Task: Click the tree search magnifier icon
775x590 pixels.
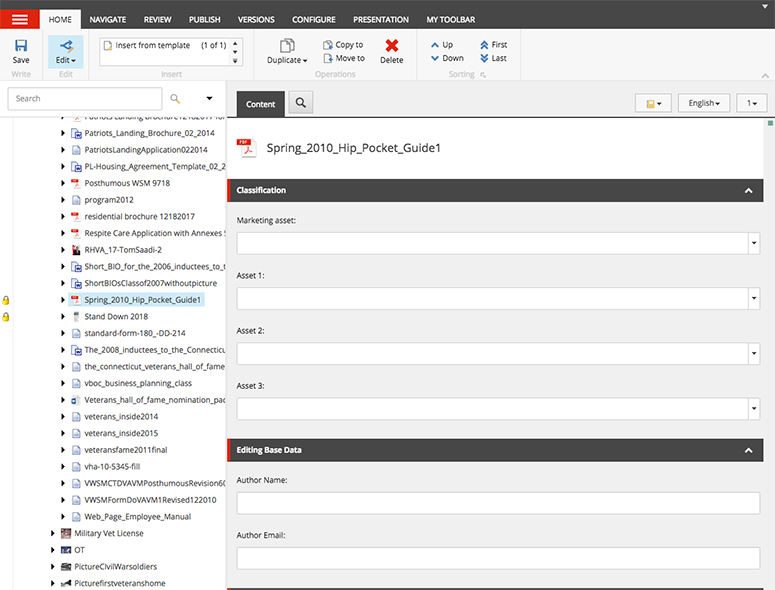Action: (175, 98)
